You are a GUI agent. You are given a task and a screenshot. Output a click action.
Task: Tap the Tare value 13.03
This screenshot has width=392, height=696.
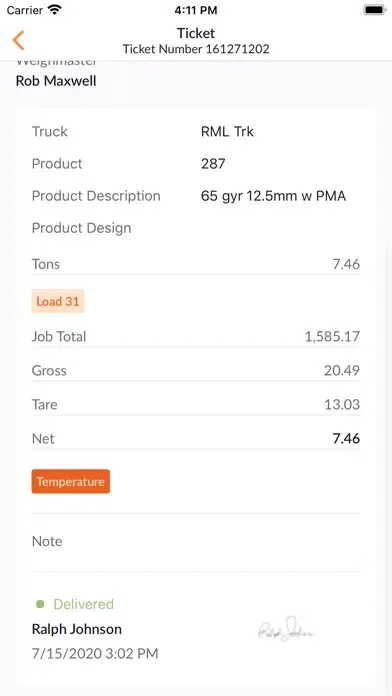pos(342,405)
